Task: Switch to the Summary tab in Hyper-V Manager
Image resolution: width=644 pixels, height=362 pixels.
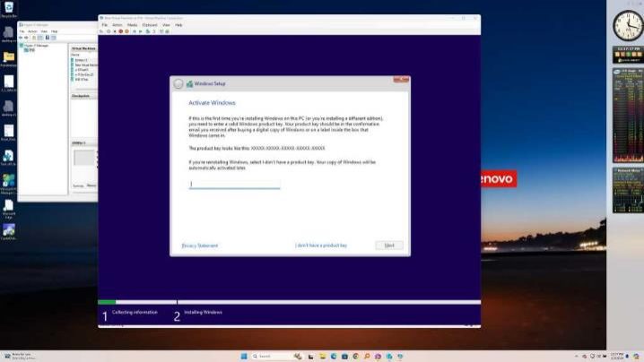Action: pyautogui.click(x=78, y=185)
